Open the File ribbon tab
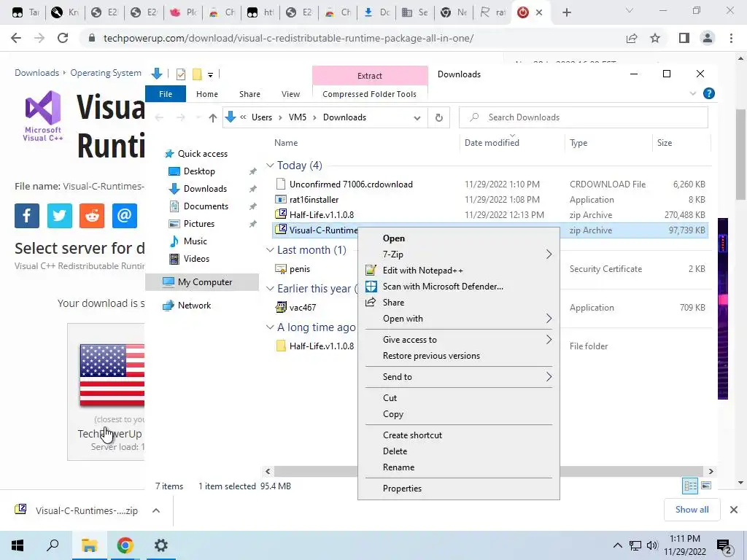 coord(166,94)
